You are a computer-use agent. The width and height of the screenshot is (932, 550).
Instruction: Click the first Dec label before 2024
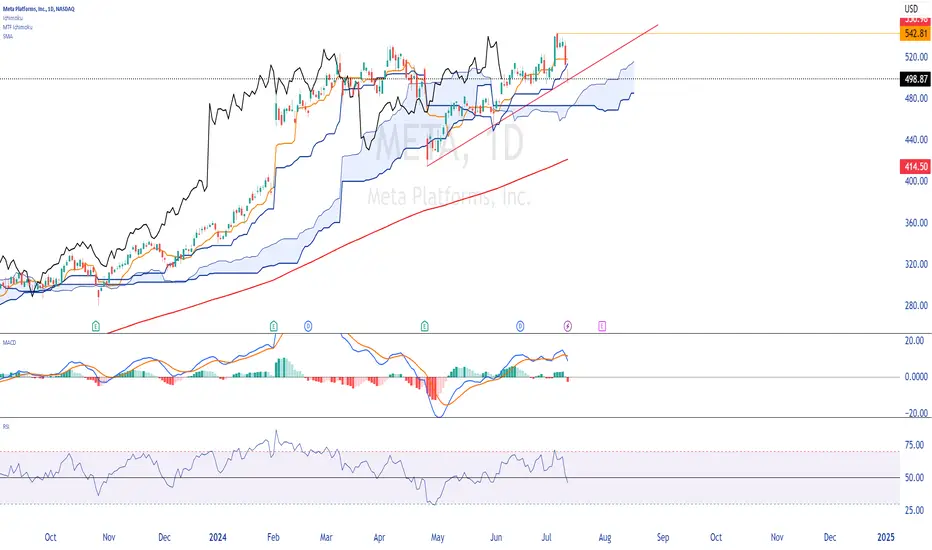[164, 537]
